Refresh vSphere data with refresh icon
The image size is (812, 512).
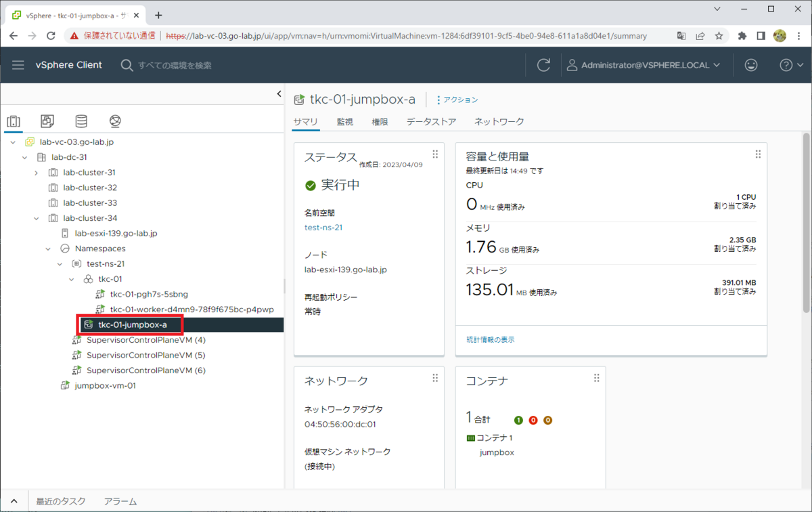pyautogui.click(x=543, y=65)
